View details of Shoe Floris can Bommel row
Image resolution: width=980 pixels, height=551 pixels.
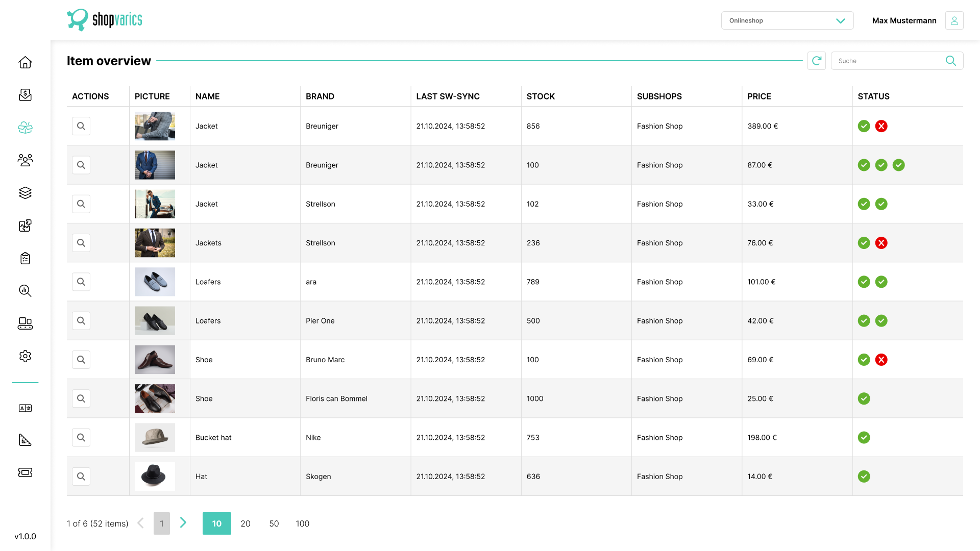coord(81,398)
